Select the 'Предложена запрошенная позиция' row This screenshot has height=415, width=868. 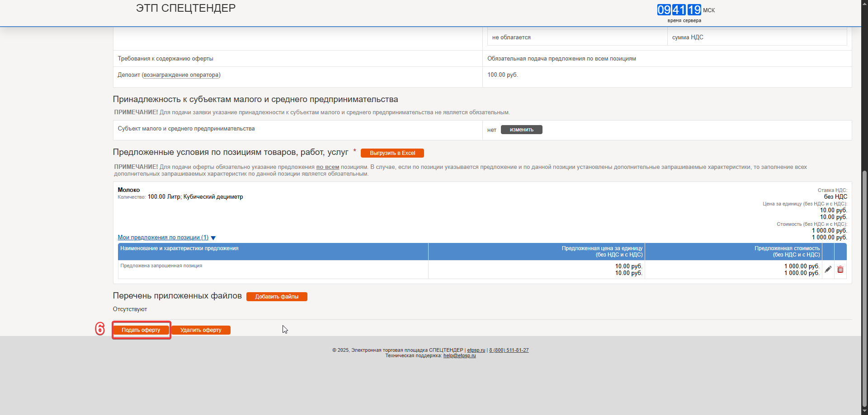[161, 266]
